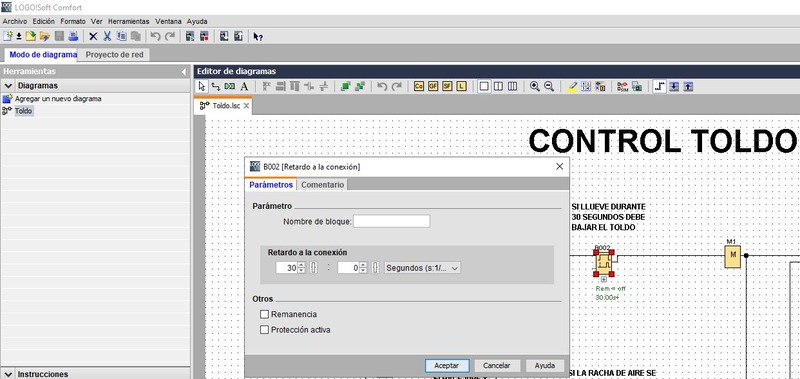This screenshot has width=800, height=379.
Task: Split editor into three windows
Action: pyautogui.click(x=513, y=86)
